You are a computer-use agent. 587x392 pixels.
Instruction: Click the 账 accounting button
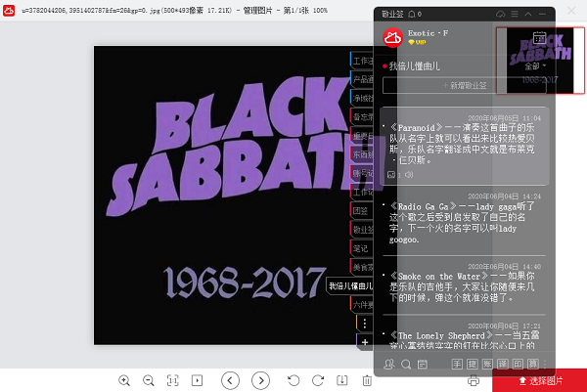point(487,364)
